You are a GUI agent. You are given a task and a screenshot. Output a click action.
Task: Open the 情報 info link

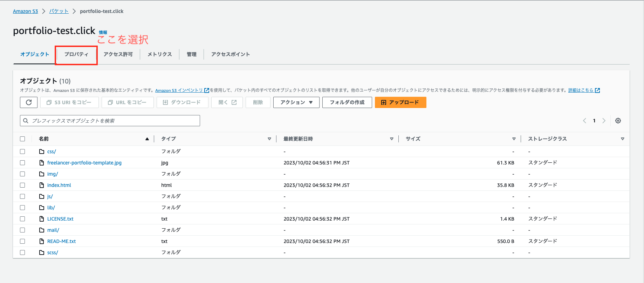point(103,32)
